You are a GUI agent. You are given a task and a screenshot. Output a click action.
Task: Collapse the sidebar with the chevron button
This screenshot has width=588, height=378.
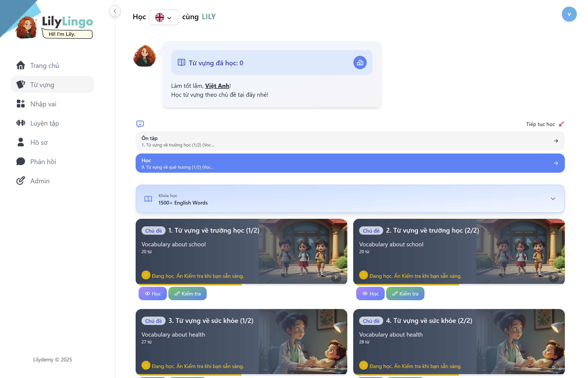pyautogui.click(x=115, y=11)
